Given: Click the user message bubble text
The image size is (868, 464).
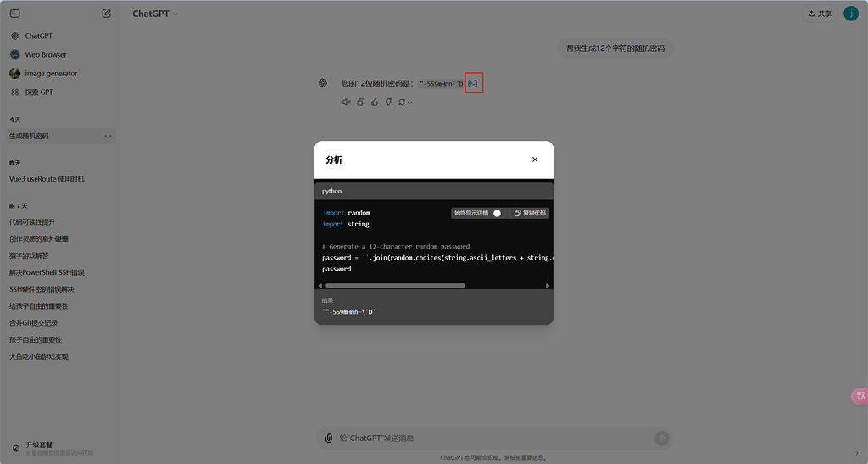Looking at the screenshot, I should click(615, 48).
